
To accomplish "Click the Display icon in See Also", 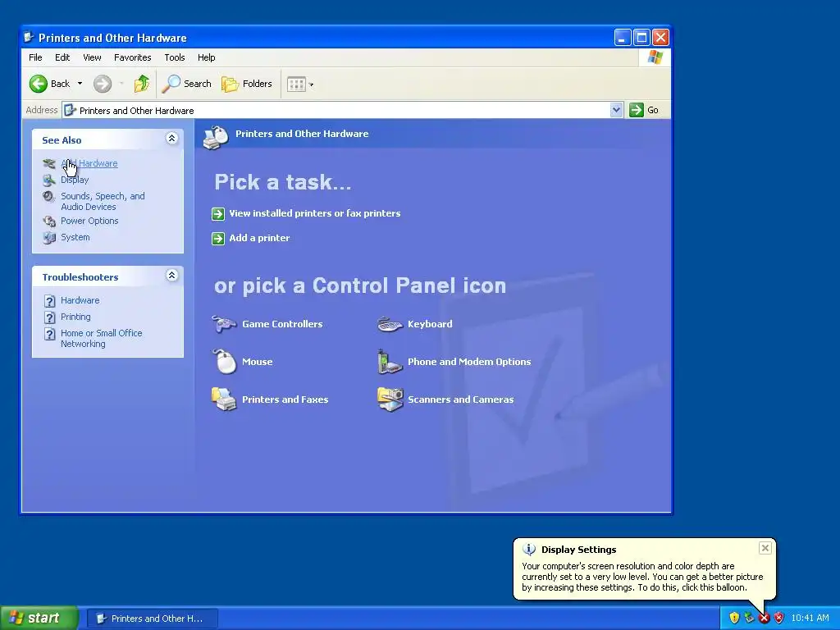I will (x=49, y=180).
